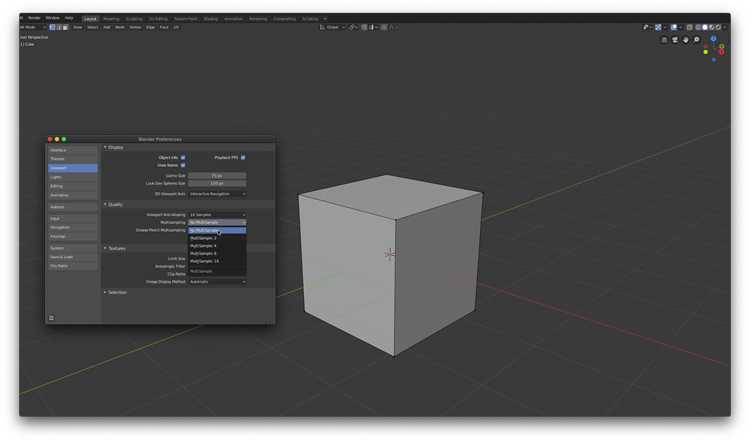Click the cube in 3D viewport
Screen dimensions: 750x442
point(390,265)
